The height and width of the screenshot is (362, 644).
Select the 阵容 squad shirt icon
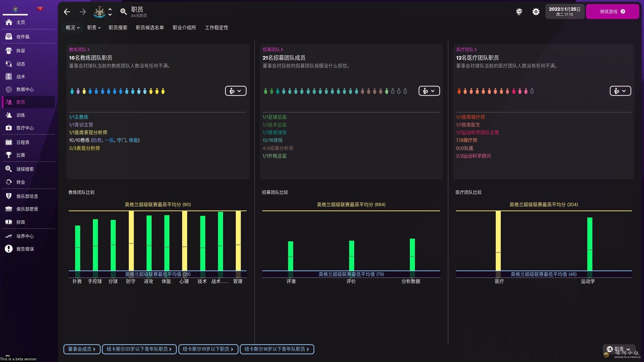click(9, 51)
